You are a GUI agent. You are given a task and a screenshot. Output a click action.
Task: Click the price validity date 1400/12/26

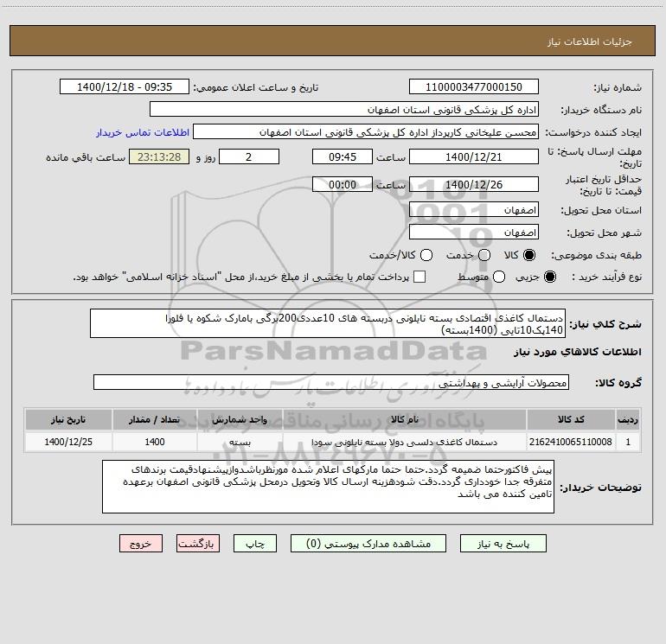(x=474, y=184)
